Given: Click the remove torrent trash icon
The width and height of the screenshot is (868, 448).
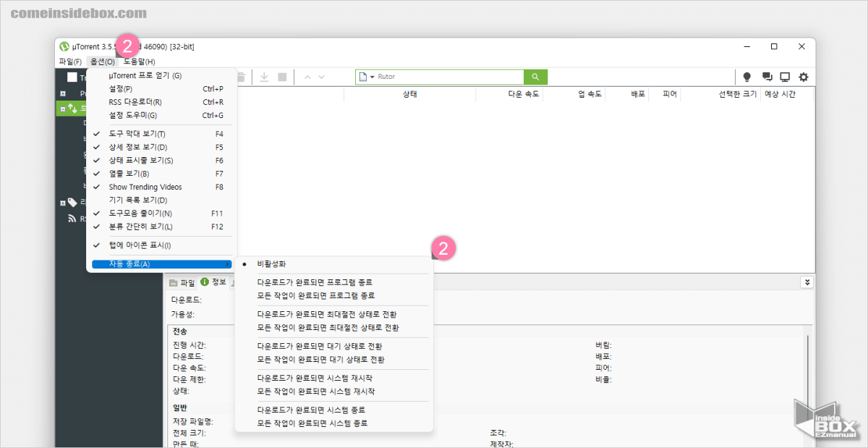Looking at the screenshot, I should click(241, 77).
